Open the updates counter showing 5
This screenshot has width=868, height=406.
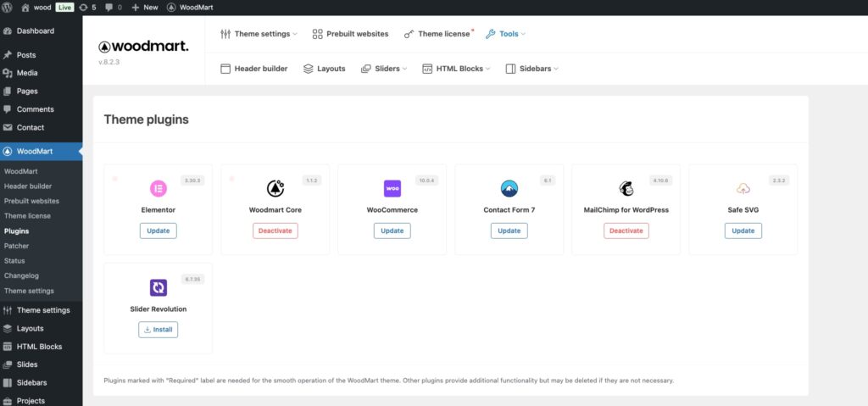click(87, 7)
